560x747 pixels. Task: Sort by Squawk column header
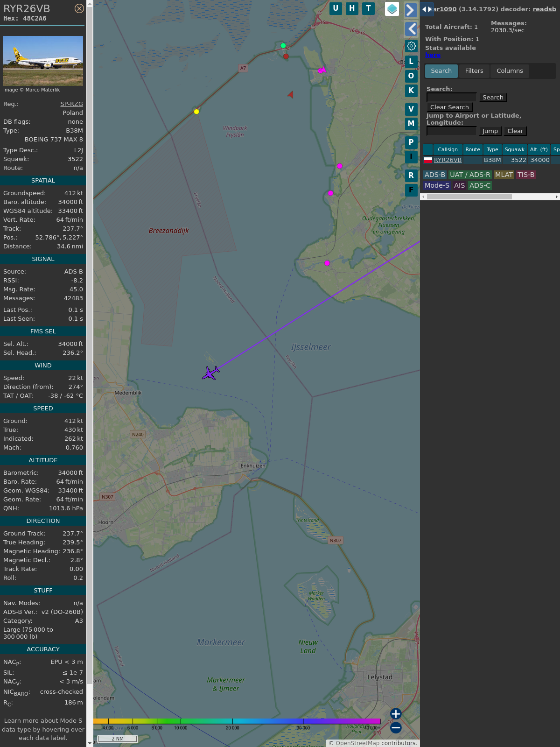tap(514, 149)
